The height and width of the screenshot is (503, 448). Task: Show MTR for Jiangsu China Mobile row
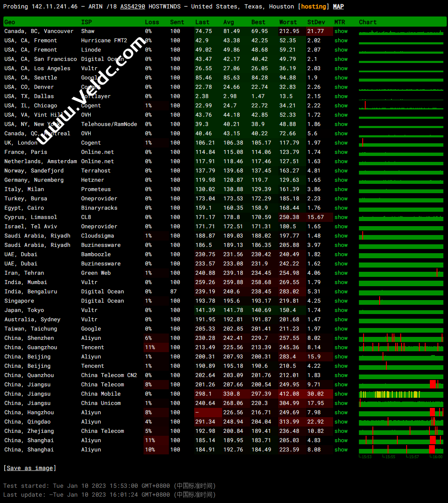341,394
